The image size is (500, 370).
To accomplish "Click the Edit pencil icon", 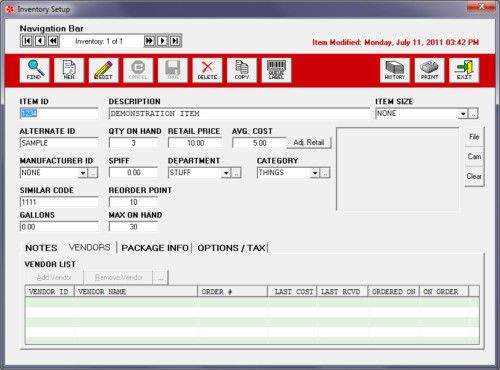I will (x=103, y=70).
